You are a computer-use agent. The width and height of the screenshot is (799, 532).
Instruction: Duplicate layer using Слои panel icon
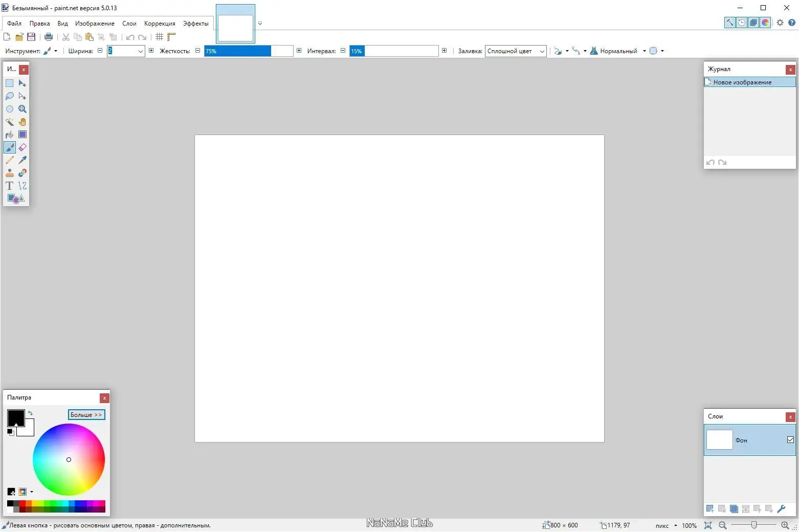(x=734, y=509)
